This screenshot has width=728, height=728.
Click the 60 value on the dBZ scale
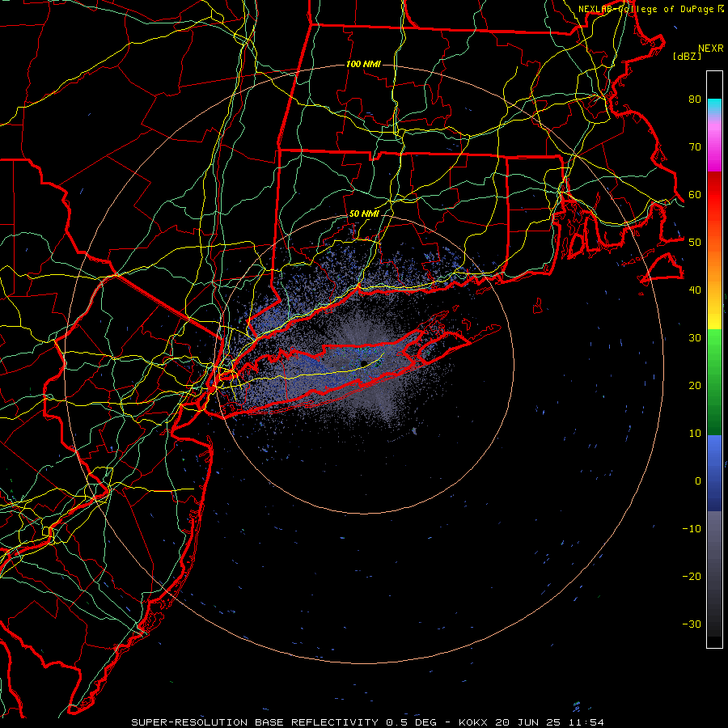695,194
